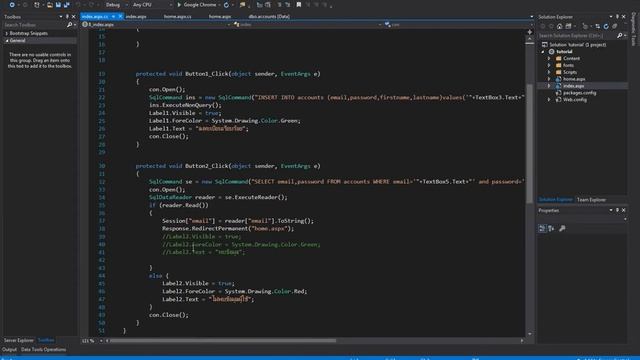640x360 pixels.
Task: Collapse the General toolbox group
Action: click(7, 40)
